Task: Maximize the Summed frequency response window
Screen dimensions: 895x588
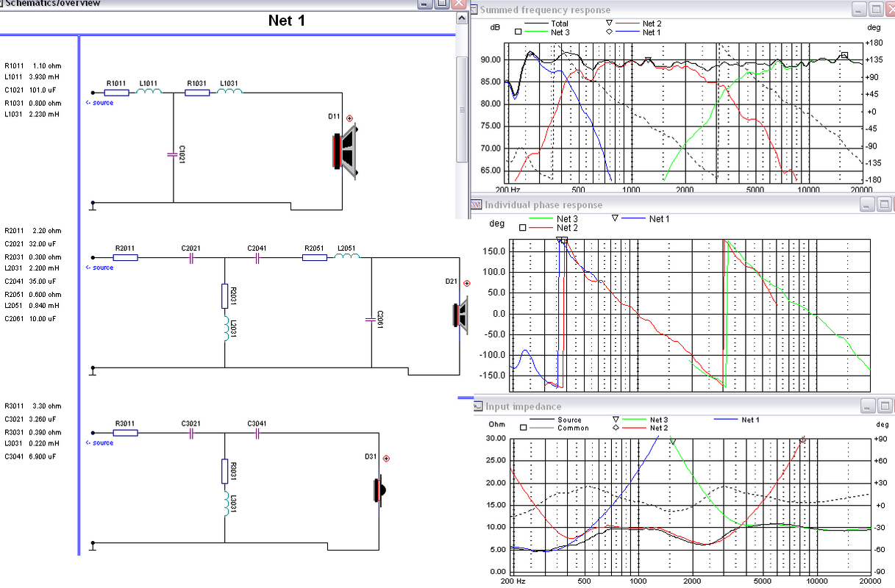Action: point(876,10)
